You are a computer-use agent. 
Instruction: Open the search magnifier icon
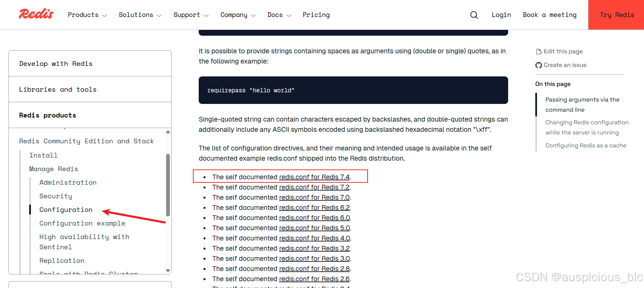point(474,15)
